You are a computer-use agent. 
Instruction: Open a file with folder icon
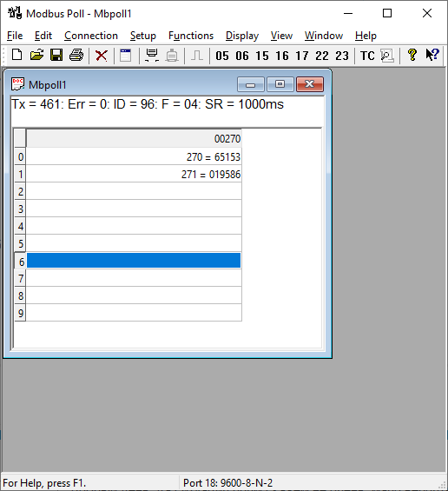click(37, 56)
